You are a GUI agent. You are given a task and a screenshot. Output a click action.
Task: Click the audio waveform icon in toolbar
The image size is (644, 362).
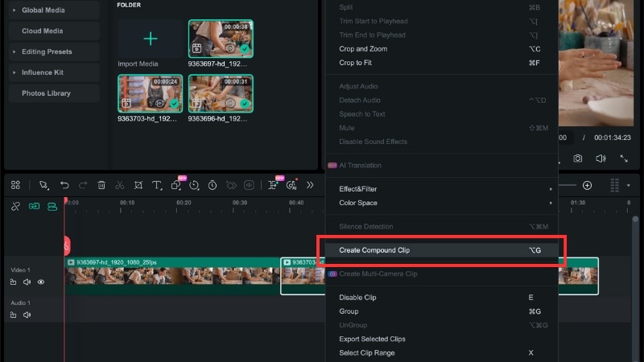(249, 185)
